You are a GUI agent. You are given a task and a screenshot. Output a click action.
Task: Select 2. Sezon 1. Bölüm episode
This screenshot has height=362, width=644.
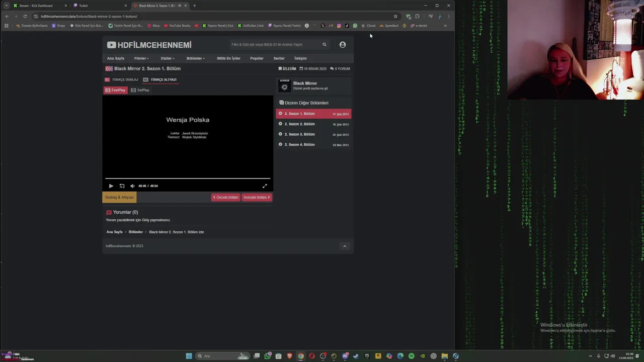(x=313, y=114)
